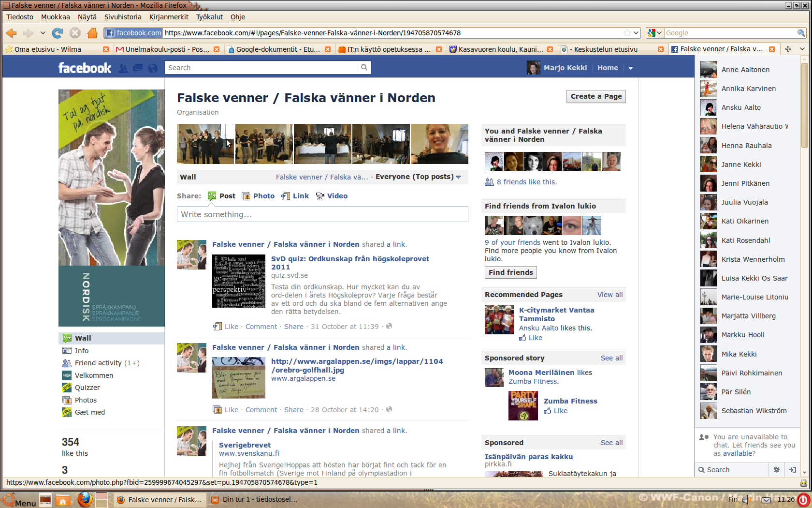The height and width of the screenshot is (508, 812).
Task: Click View all under Recommended Pages
Action: pyautogui.click(x=609, y=295)
